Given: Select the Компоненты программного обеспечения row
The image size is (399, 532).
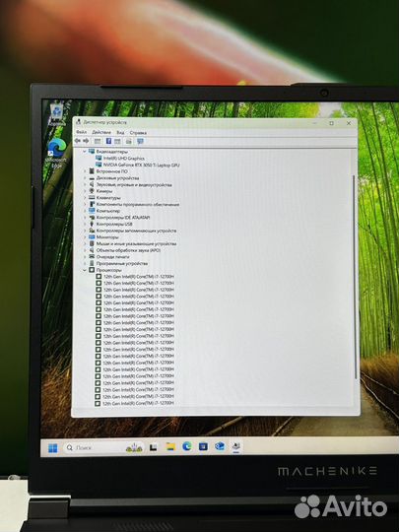Looking at the screenshot, I should pyautogui.click(x=137, y=204).
